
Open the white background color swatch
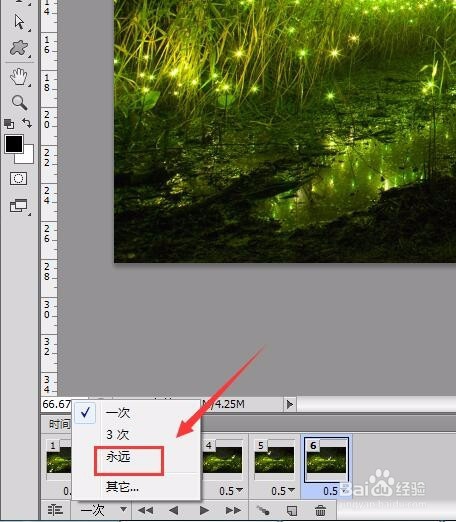point(28,157)
